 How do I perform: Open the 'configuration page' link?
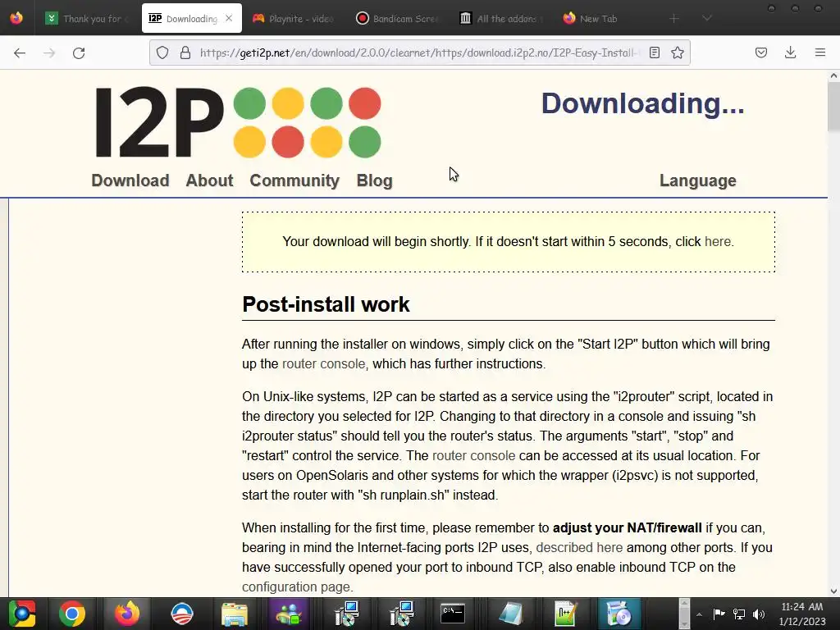tap(295, 587)
